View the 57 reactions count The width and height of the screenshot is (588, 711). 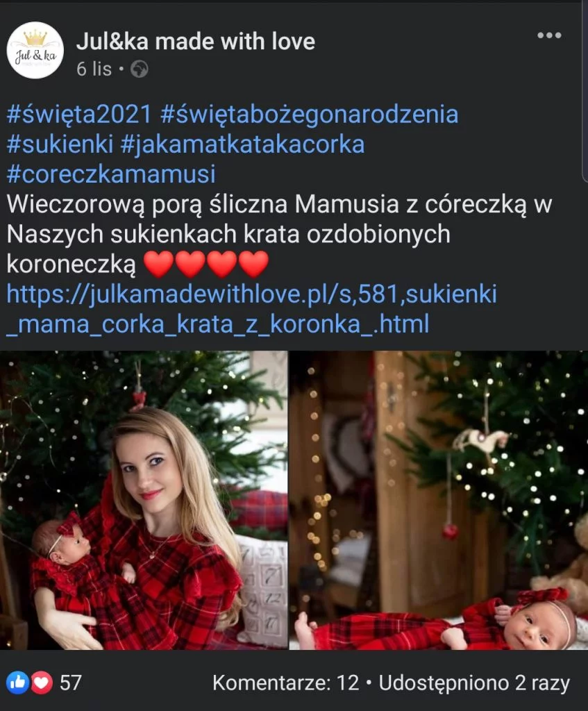[71, 683]
